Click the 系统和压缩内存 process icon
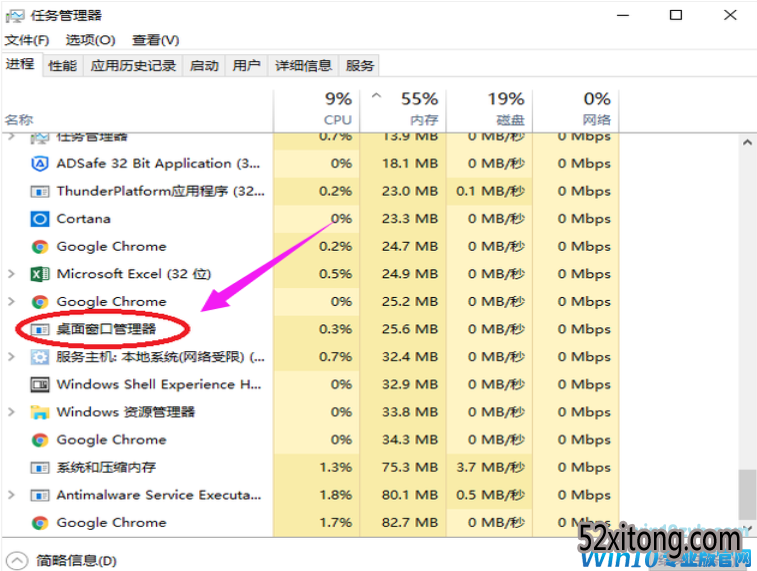This screenshot has width=757, height=571. pyautogui.click(x=40, y=468)
